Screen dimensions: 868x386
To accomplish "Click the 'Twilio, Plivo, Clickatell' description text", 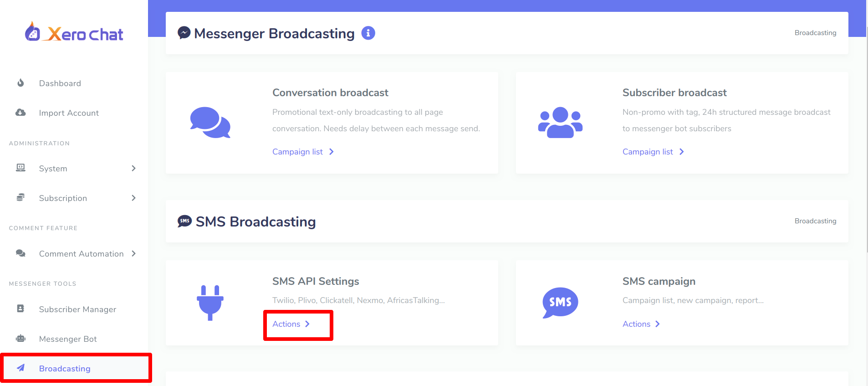I will [x=358, y=300].
